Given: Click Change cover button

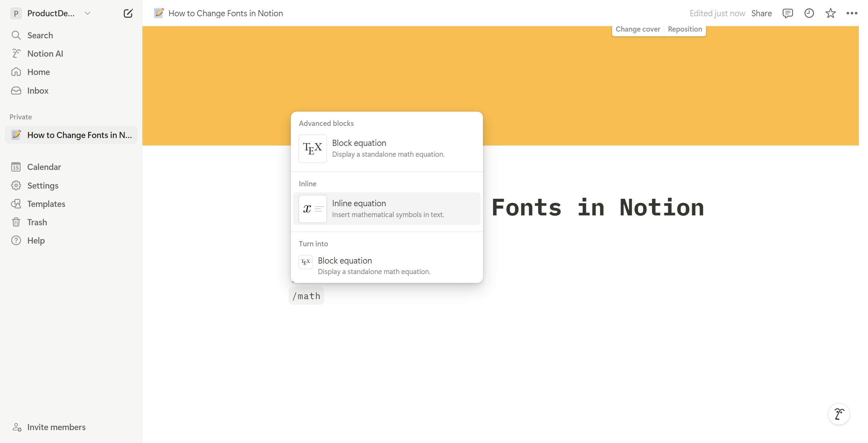Looking at the screenshot, I should point(638,29).
